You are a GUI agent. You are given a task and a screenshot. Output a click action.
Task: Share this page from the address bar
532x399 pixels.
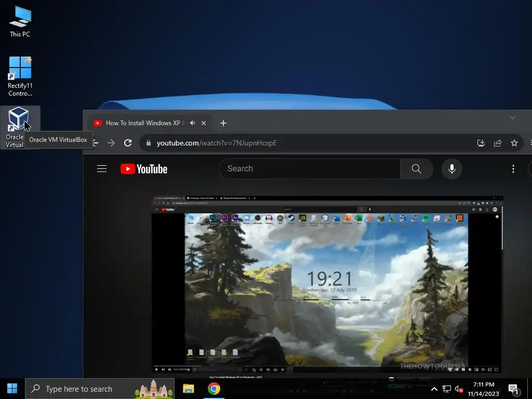coord(498,143)
